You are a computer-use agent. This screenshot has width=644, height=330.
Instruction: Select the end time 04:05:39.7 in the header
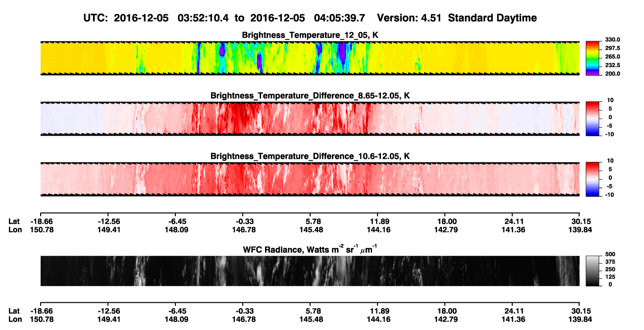click(x=339, y=18)
